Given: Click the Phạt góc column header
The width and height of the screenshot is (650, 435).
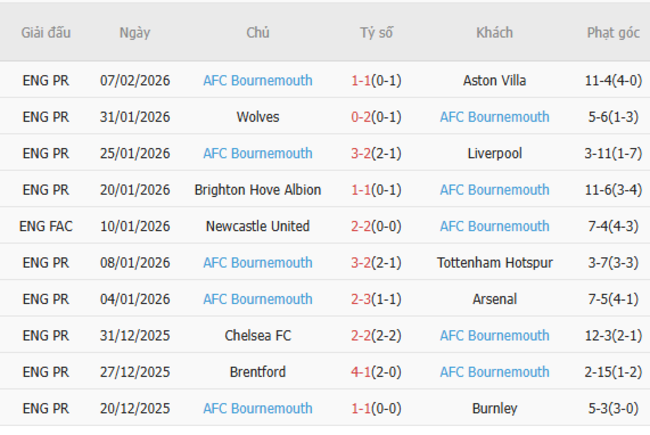Looking at the screenshot, I should click(x=613, y=32).
